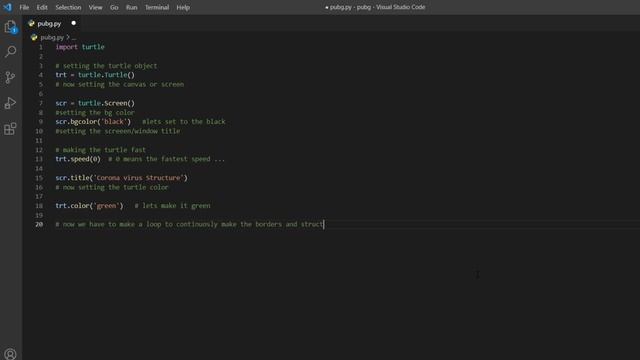Click the '# now setting the canvas or screen' comment
The image size is (640, 360).
click(x=120, y=84)
